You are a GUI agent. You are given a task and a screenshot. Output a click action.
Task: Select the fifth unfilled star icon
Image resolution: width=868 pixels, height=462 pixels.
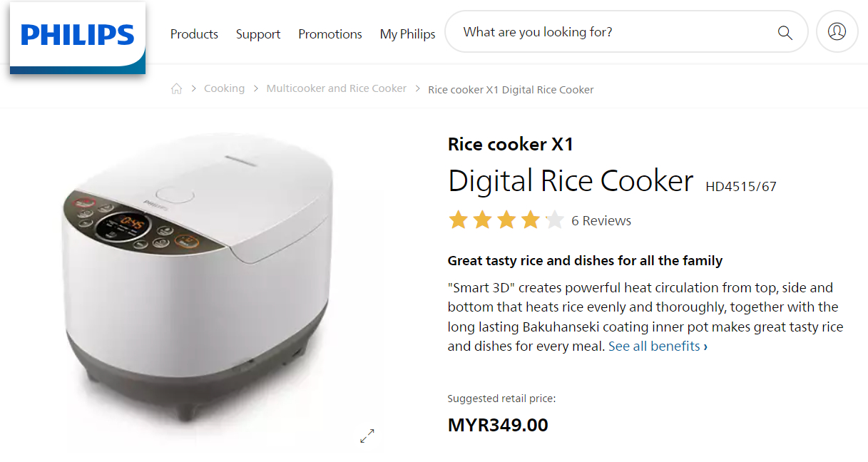coord(554,220)
